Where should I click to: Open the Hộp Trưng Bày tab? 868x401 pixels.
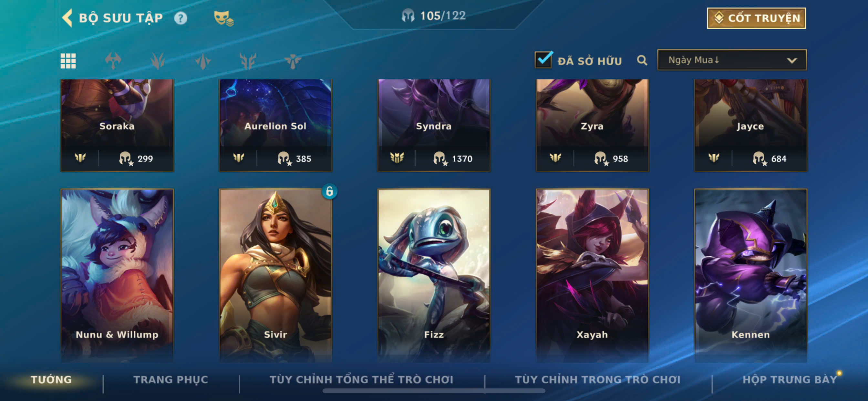tap(790, 379)
